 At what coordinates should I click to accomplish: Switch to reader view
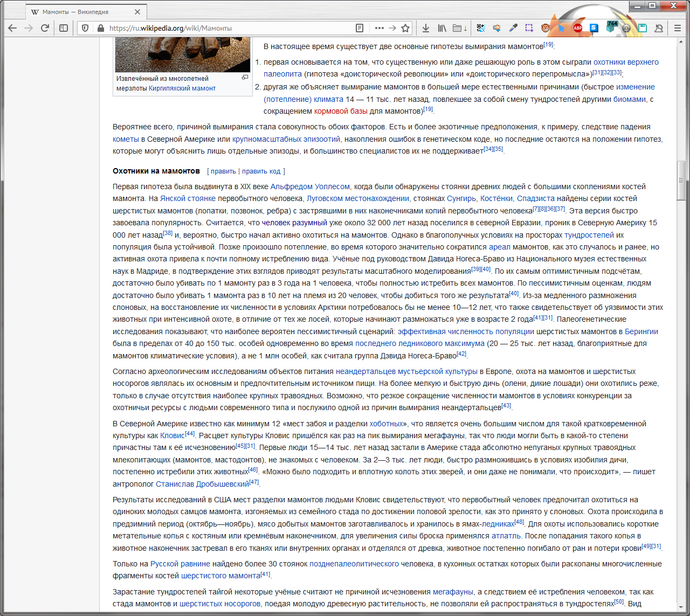click(360, 28)
